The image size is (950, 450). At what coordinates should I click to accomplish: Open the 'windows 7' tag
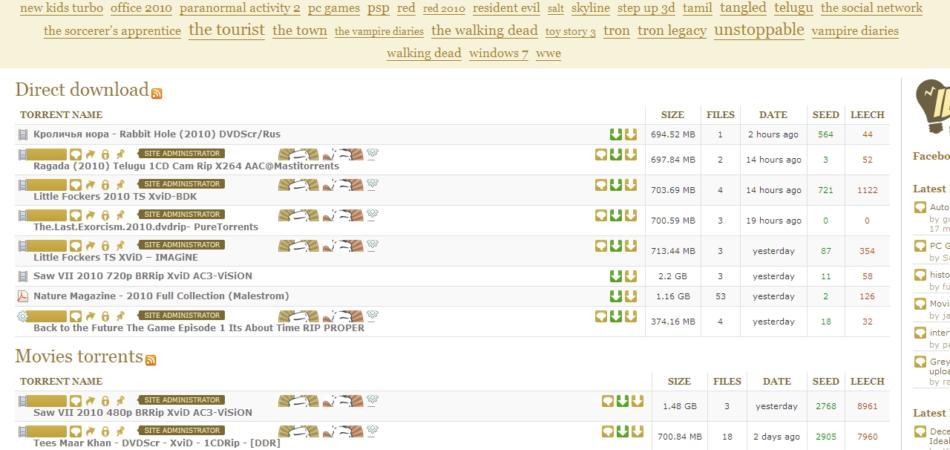[499, 53]
